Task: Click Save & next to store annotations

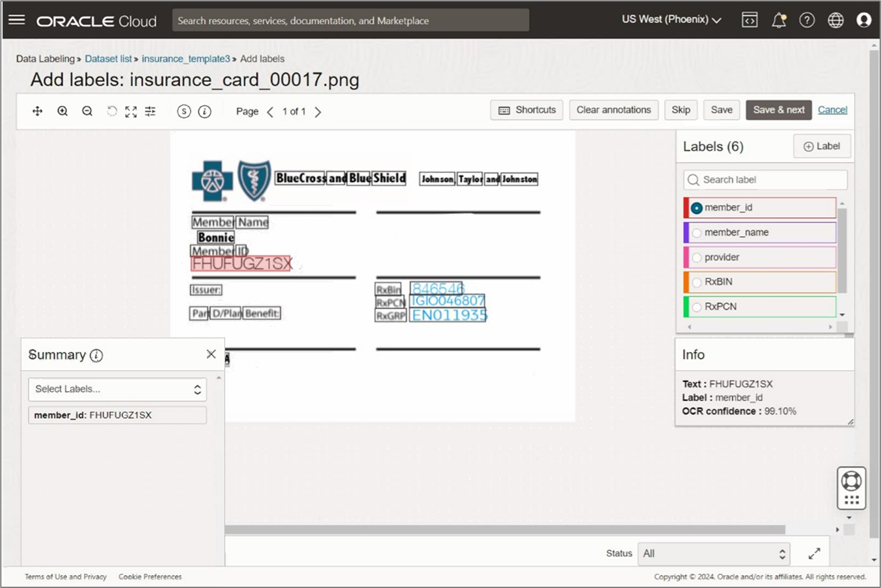Action: coord(779,110)
